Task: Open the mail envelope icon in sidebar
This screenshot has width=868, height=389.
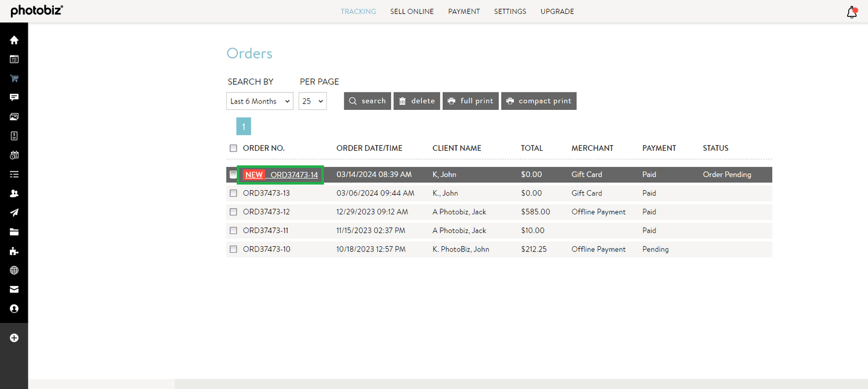Action: click(14, 289)
